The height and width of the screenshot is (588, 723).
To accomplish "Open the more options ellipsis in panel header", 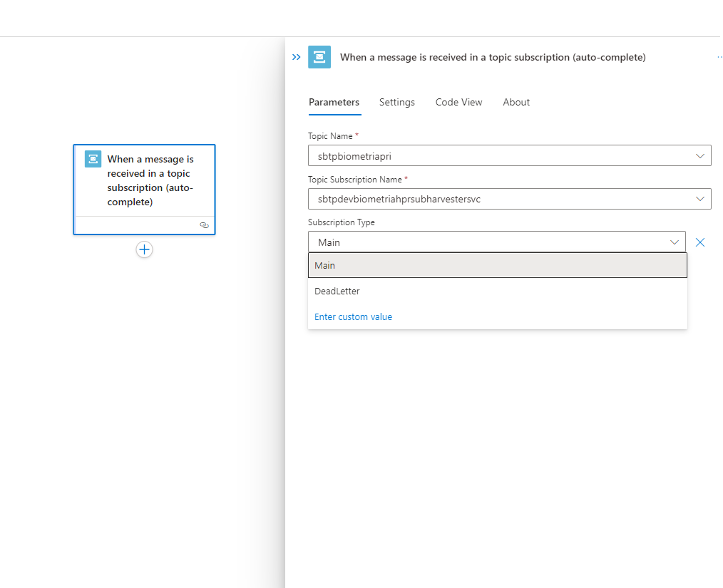I will click(x=719, y=57).
